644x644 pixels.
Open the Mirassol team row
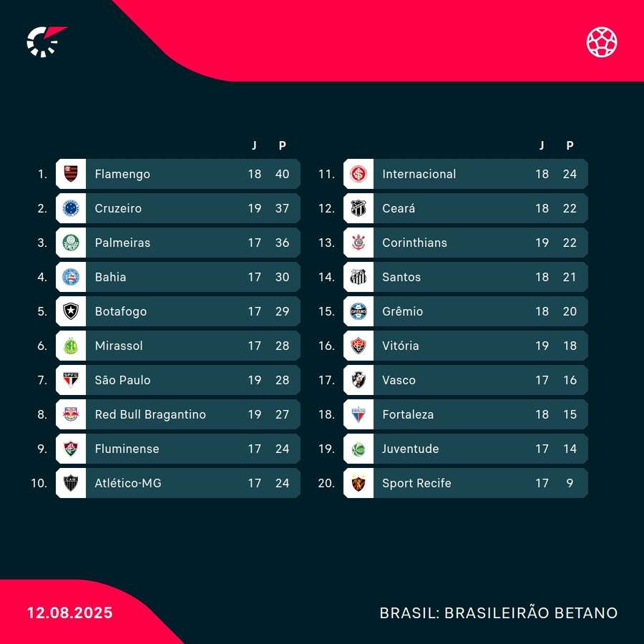(177, 346)
